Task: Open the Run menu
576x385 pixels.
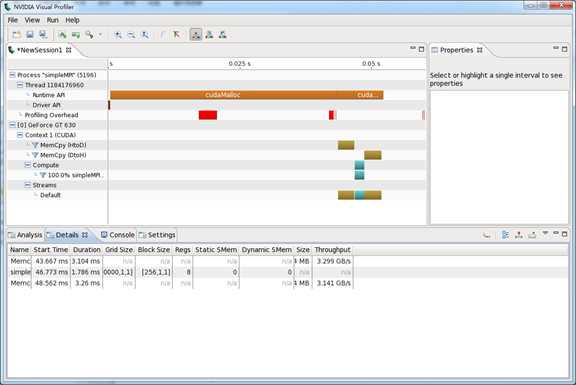Action: [53, 20]
